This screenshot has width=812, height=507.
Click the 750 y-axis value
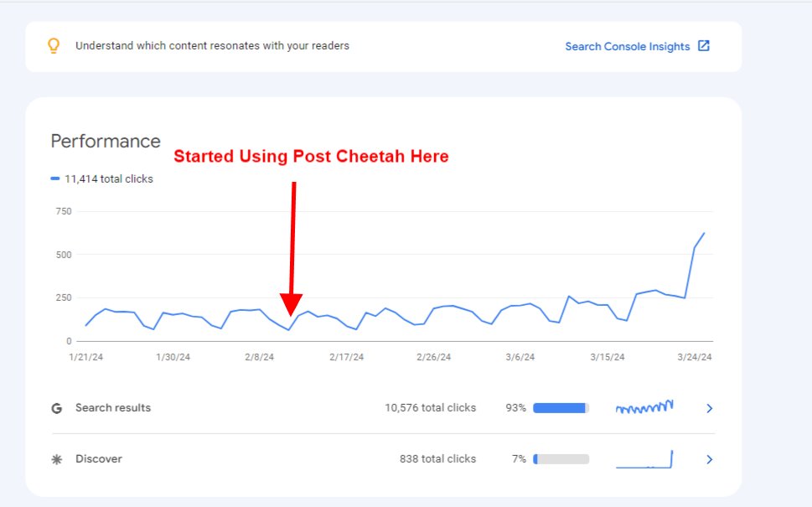[x=64, y=211]
